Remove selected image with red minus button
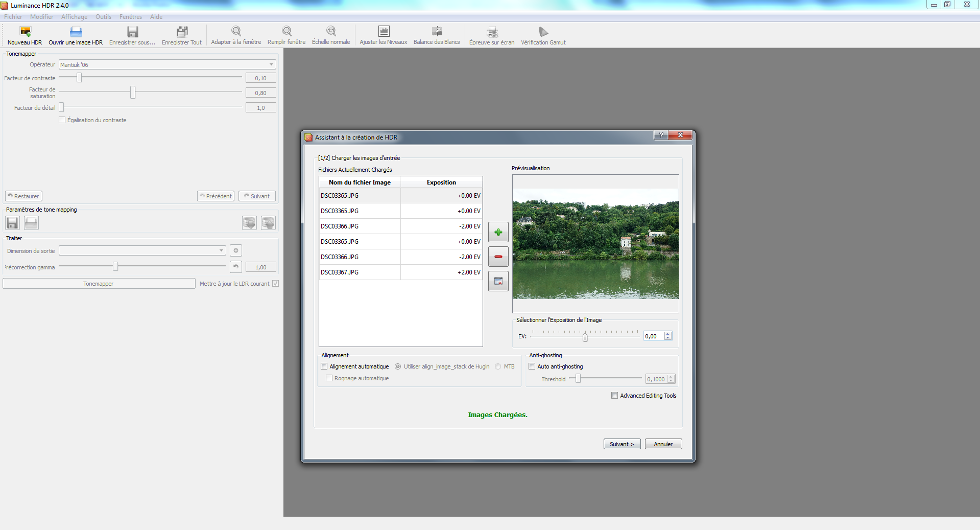The image size is (980, 530). pyautogui.click(x=498, y=257)
